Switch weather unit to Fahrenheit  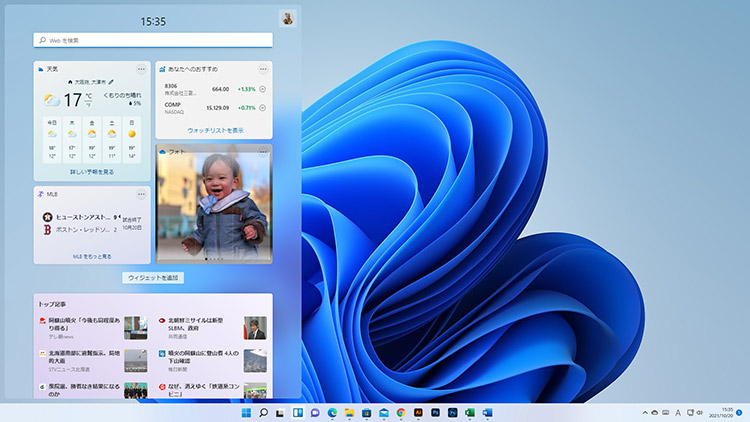tap(88, 104)
